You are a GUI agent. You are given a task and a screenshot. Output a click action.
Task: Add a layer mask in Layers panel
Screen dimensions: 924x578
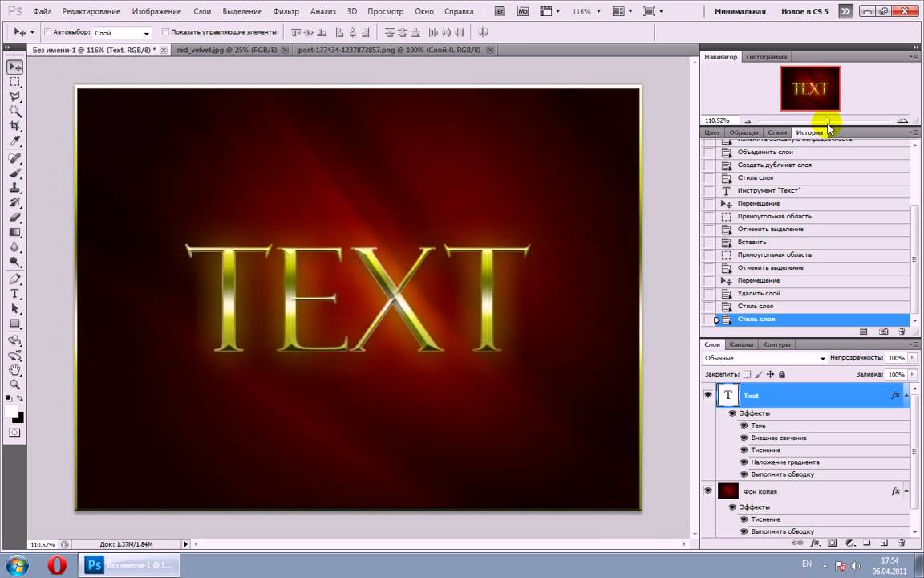[x=832, y=543]
